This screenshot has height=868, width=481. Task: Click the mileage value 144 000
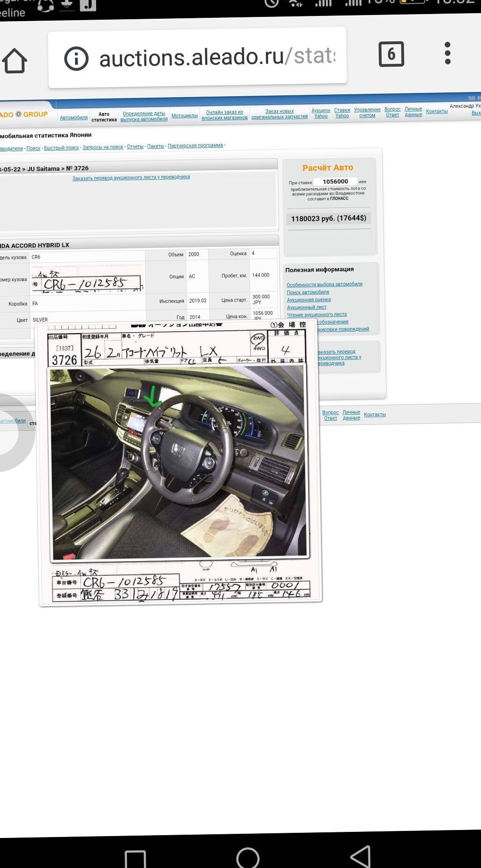pos(261,275)
